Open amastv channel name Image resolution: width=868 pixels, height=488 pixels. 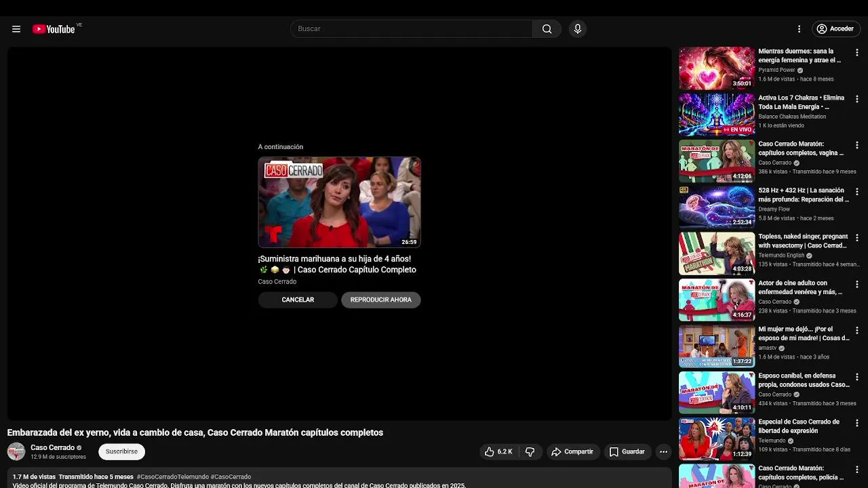(768, 348)
